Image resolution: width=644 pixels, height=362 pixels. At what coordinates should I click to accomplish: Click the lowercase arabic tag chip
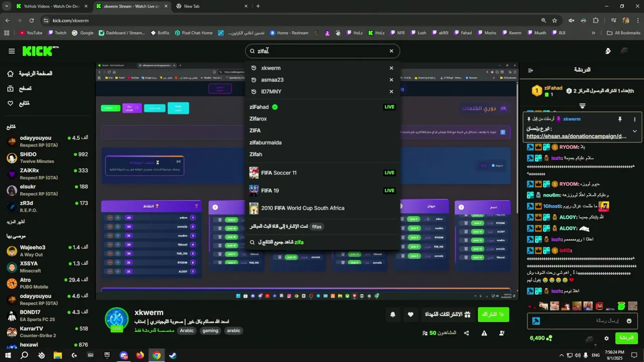pyautogui.click(x=233, y=331)
